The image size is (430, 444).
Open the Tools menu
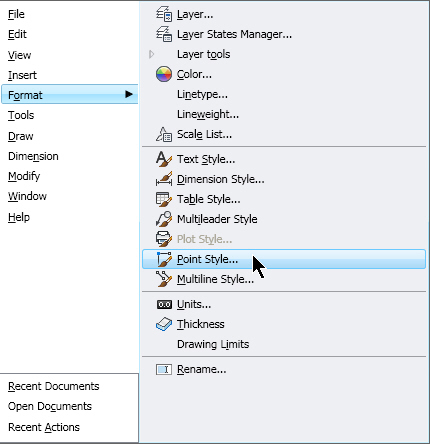[21, 115]
